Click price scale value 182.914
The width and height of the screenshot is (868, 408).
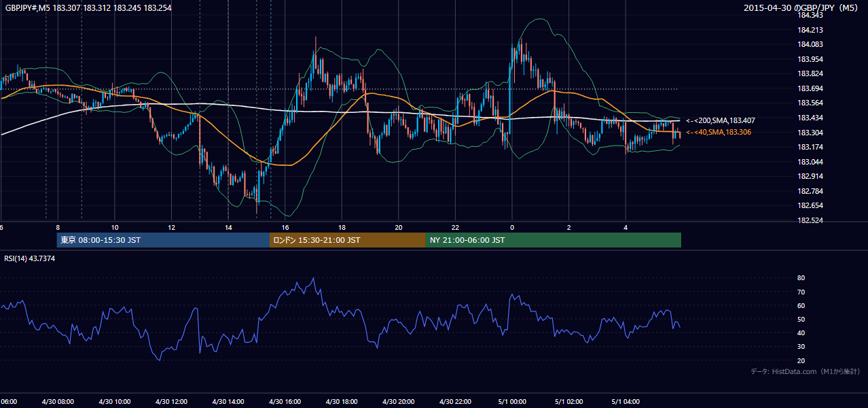[x=810, y=176]
